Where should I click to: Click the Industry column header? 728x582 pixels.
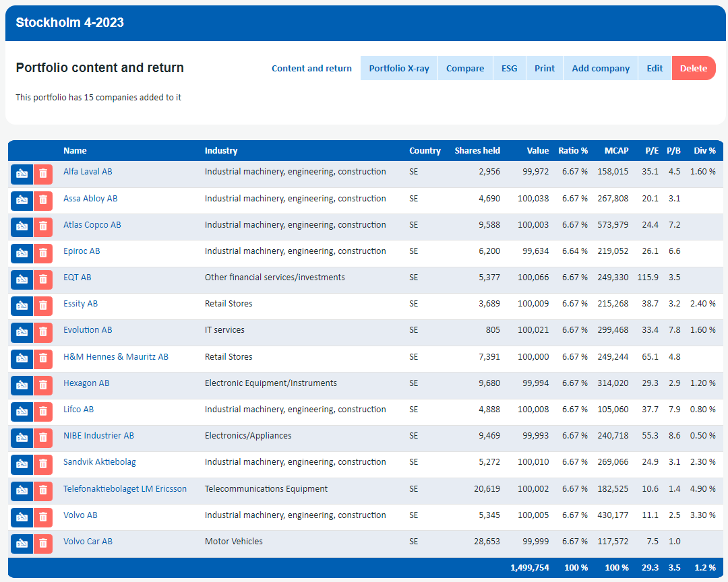tap(221, 151)
